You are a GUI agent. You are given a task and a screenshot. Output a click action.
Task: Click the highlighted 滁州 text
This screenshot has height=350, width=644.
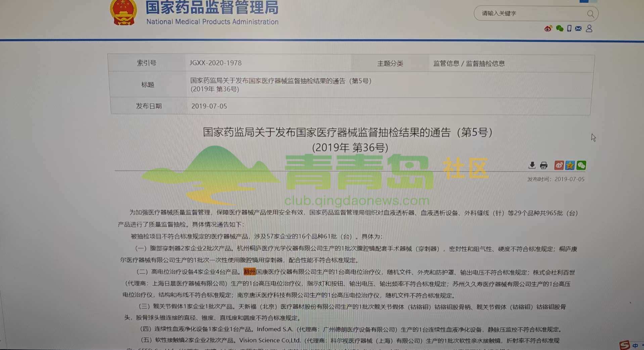[x=249, y=272]
